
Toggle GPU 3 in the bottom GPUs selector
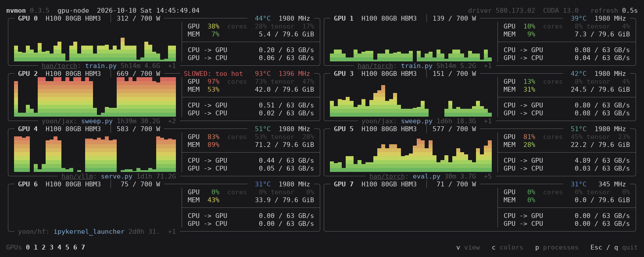coord(52,247)
